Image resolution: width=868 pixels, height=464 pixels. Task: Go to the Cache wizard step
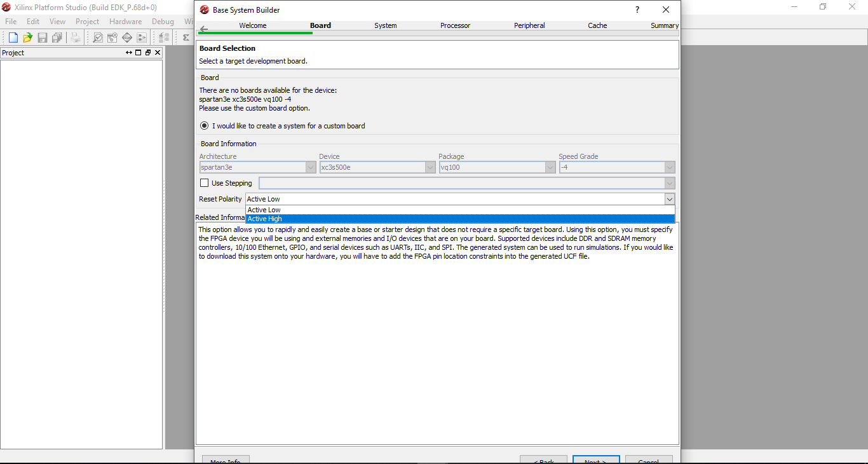click(597, 25)
